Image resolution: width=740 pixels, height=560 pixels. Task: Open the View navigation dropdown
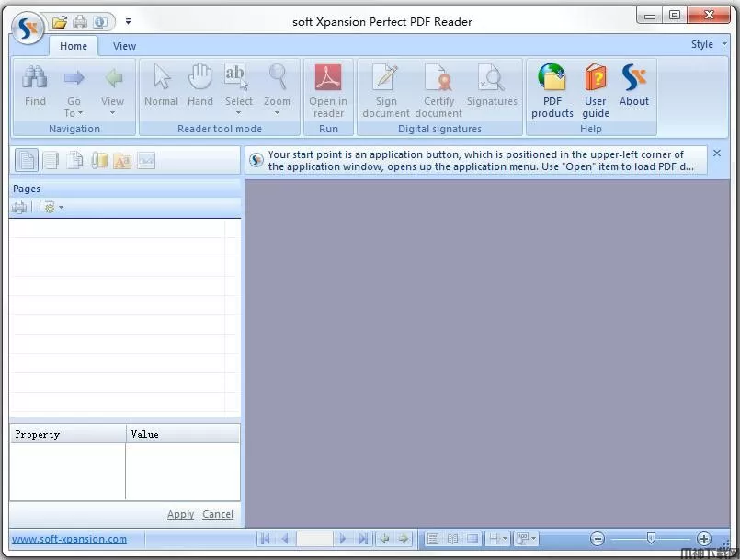click(x=112, y=90)
